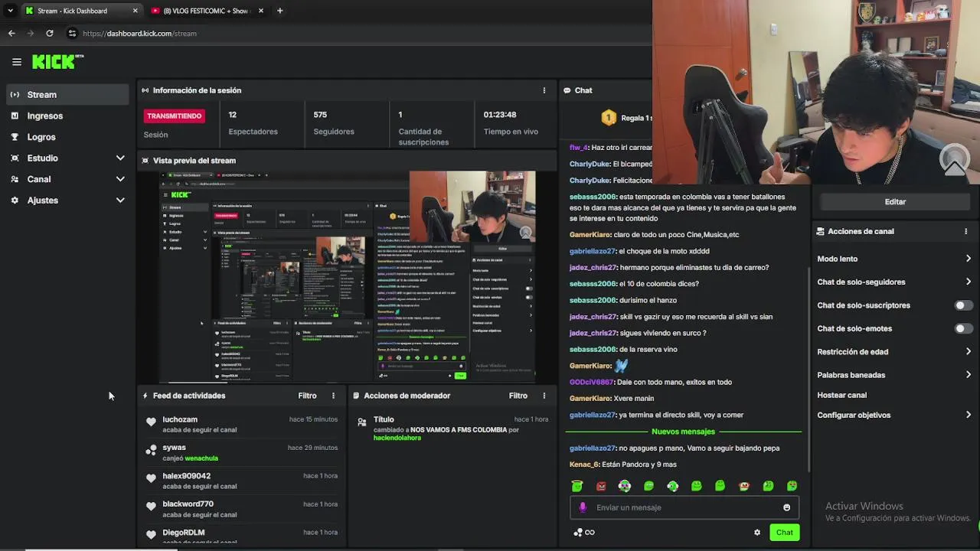Close the VLOG FESTICOMIC tab
The height and width of the screenshot is (551, 980).
pos(260,11)
